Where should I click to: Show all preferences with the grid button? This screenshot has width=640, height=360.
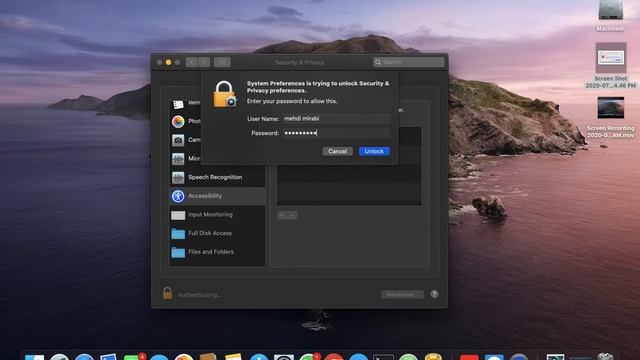click(x=222, y=62)
